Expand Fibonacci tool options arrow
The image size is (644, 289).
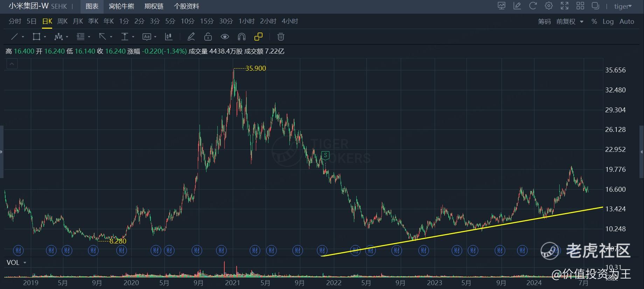[89, 37]
